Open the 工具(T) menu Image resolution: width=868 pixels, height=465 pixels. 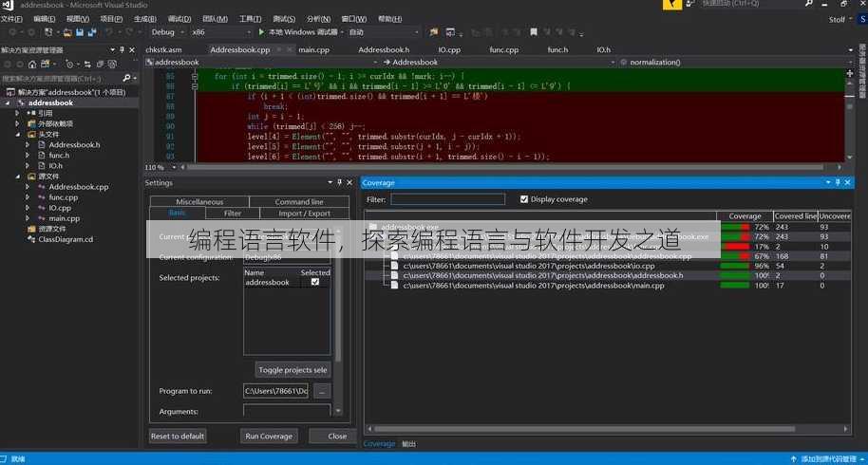tap(250, 19)
